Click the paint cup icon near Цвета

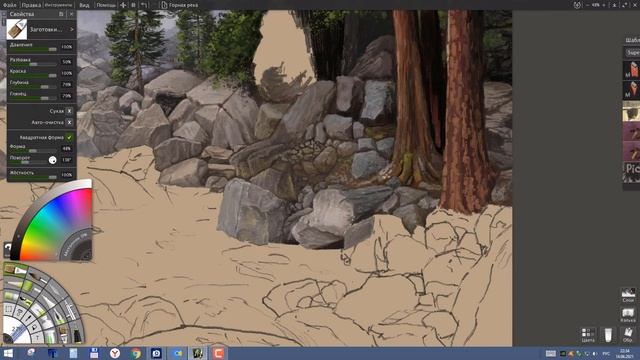click(x=608, y=334)
